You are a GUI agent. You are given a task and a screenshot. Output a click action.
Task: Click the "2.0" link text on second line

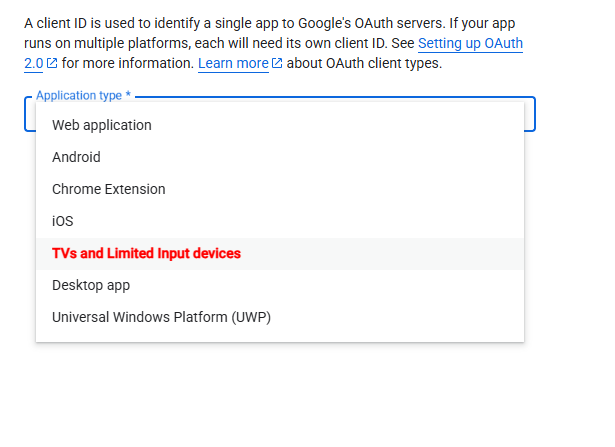pyautogui.click(x=33, y=64)
